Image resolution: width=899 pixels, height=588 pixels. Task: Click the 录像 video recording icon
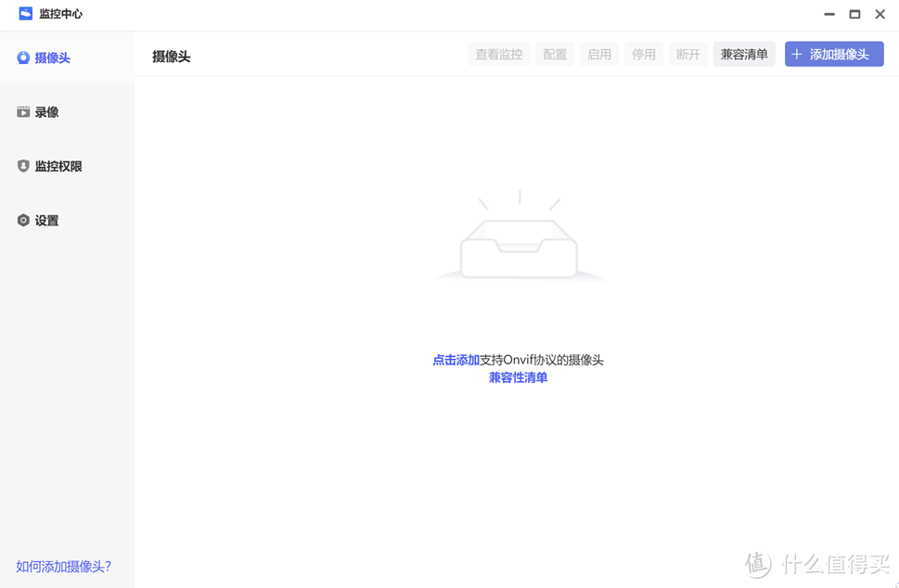tap(22, 111)
